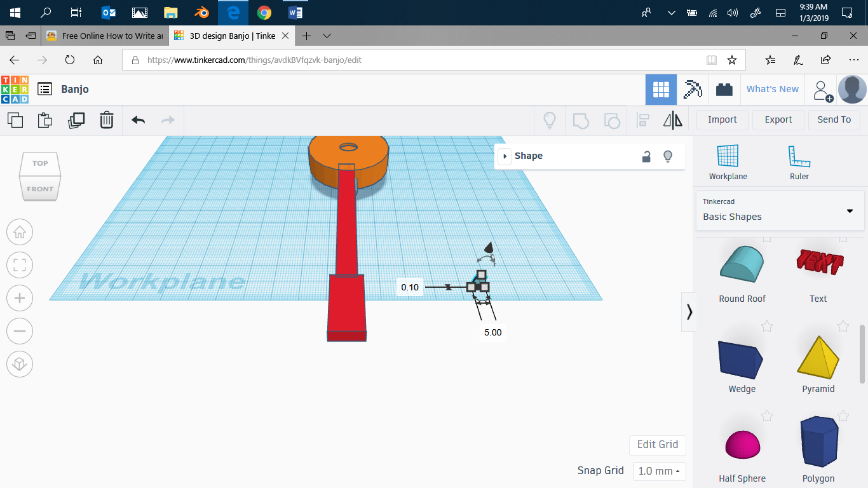Open the Edge Settings and more menu
The height and width of the screenshot is (488, 868).
[853, 60]
